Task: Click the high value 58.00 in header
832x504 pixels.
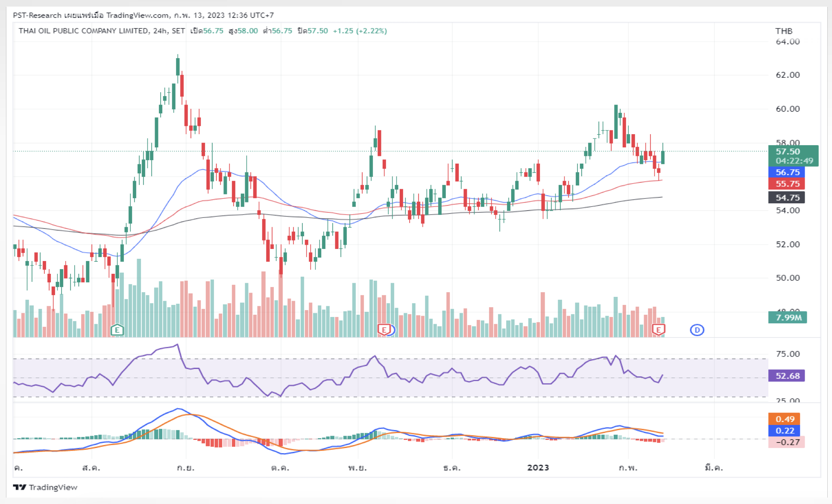Action: (x=248, y=31)
